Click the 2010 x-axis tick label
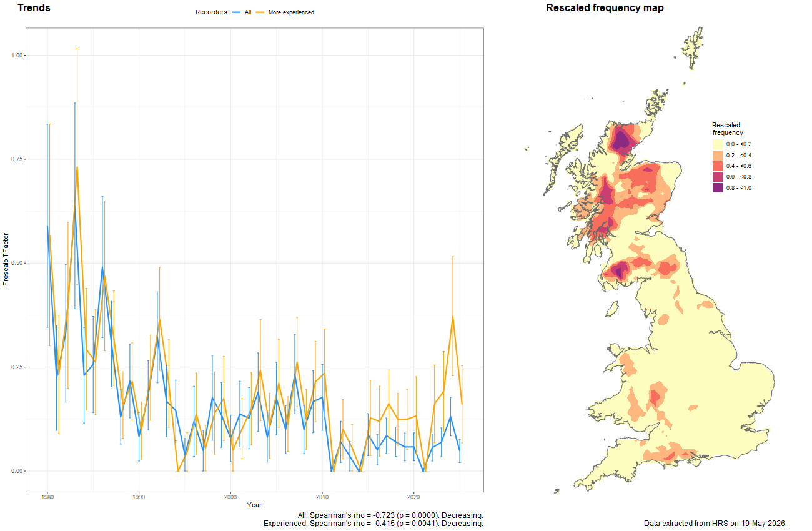812x531 pixels. 322,497
